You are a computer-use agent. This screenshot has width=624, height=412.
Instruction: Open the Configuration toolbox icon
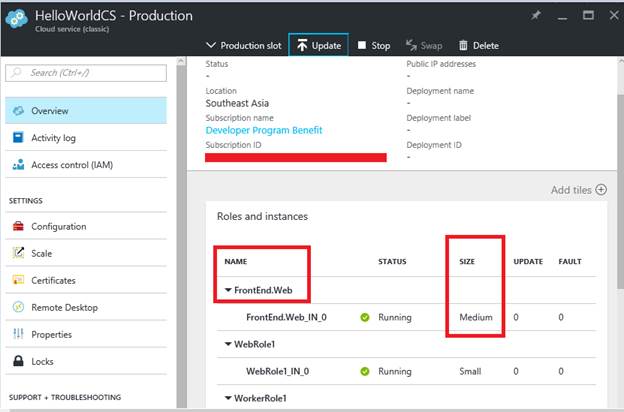pos(19,227)
